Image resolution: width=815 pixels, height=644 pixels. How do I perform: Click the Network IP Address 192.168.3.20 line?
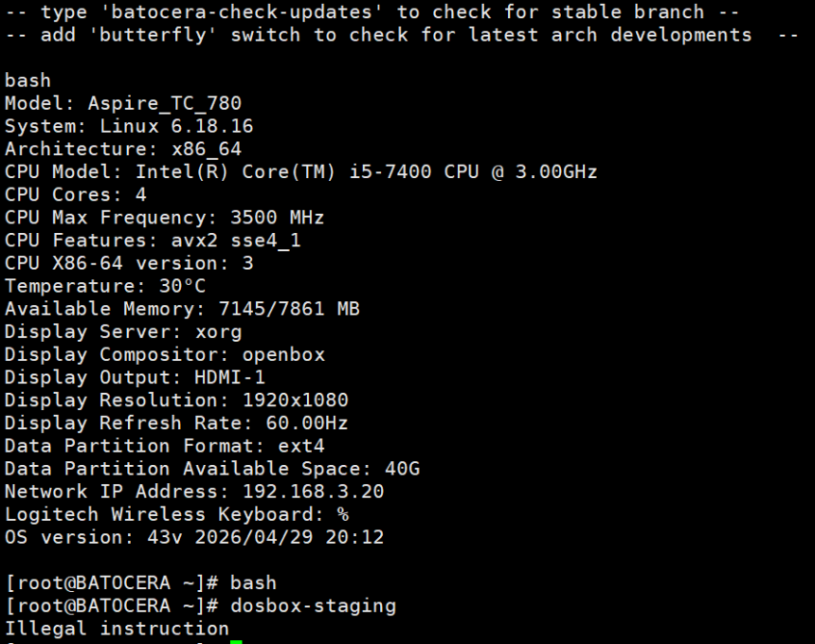tap(194, 492)
